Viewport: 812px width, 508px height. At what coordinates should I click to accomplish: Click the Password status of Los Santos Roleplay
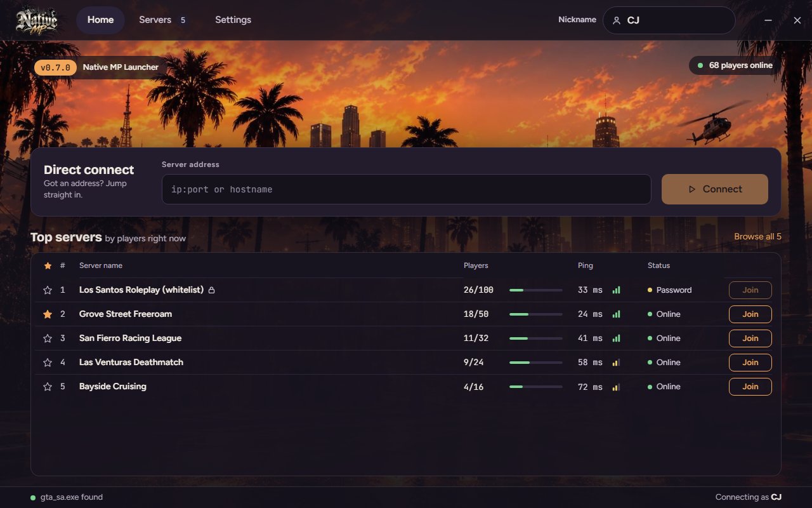click(669, 290)
